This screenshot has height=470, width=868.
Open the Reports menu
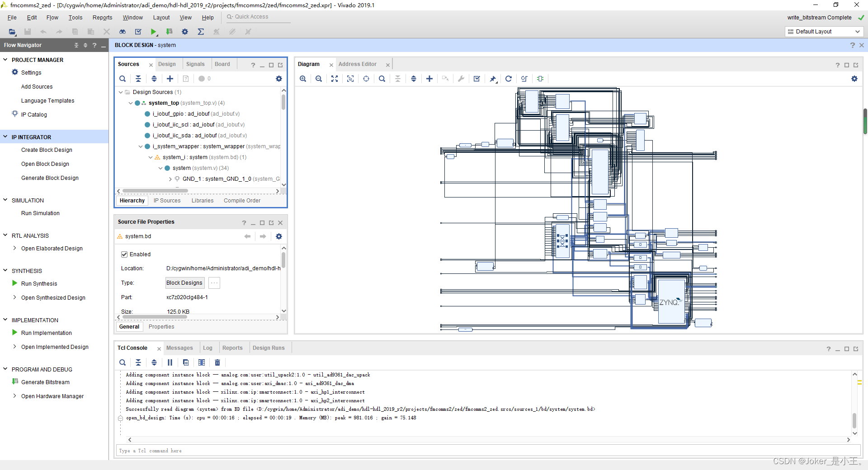click(102, 18)
